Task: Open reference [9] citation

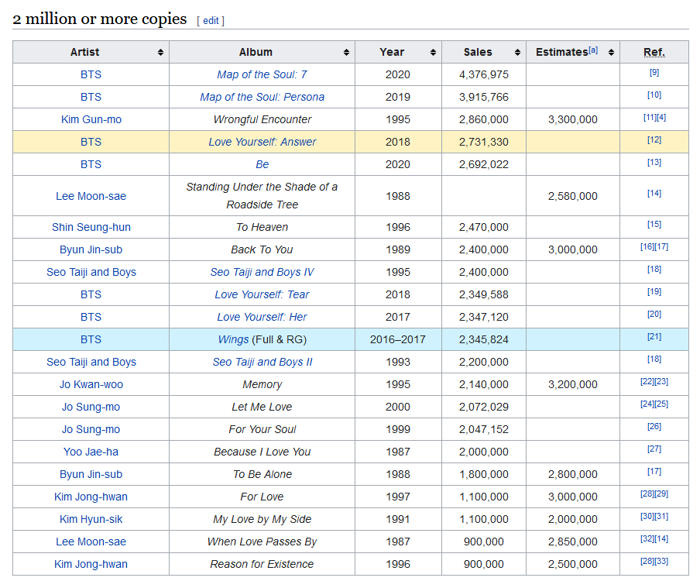Action: pyautogui.click(x=654, y=72)
